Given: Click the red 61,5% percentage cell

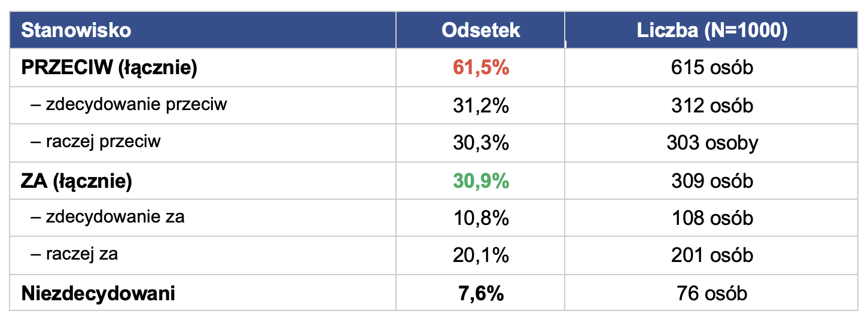Looking at the screenshot, I should (x=480, y=68).
